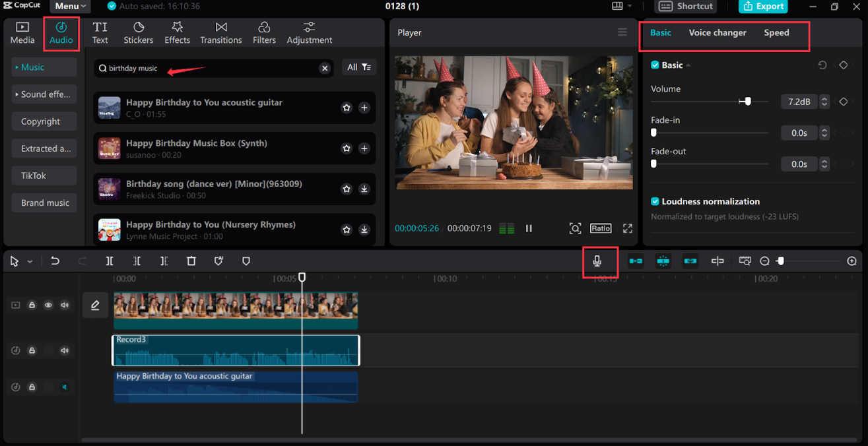Zoom in the timeline
Image resolution: width=868 pixels, height=446 pixels.
(x=851, y=261)
